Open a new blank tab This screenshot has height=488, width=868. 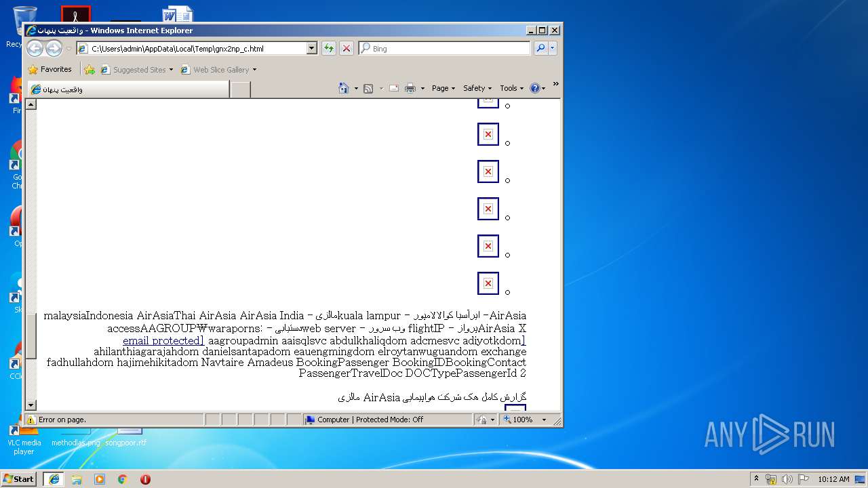tap(240, 89)
